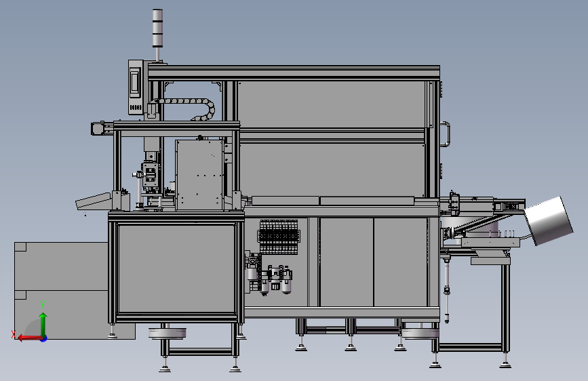Select the tilted cylindrical drum on the right
This screenshot has width=588, height=381.
548,221
